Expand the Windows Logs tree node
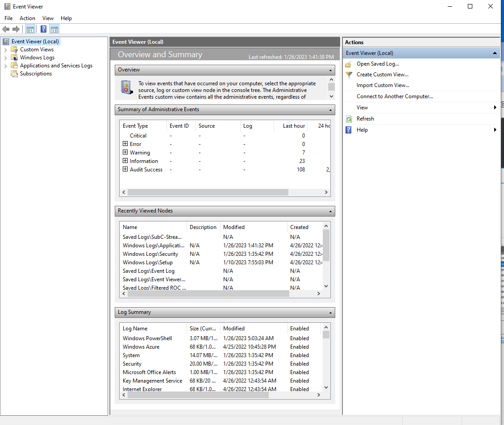The height and width of the screenshot is (425, 504). 6,58
